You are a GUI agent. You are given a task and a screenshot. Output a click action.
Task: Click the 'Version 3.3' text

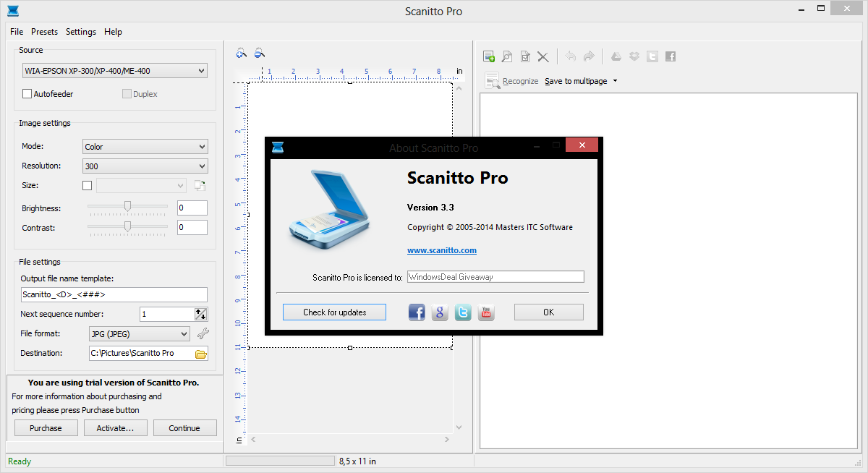[430, 208]
